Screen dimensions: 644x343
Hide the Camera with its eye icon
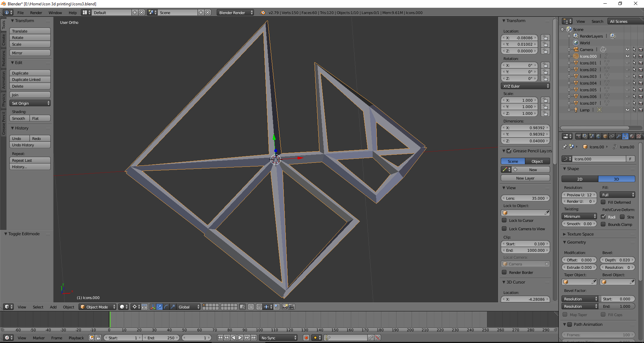click(627, 49)
